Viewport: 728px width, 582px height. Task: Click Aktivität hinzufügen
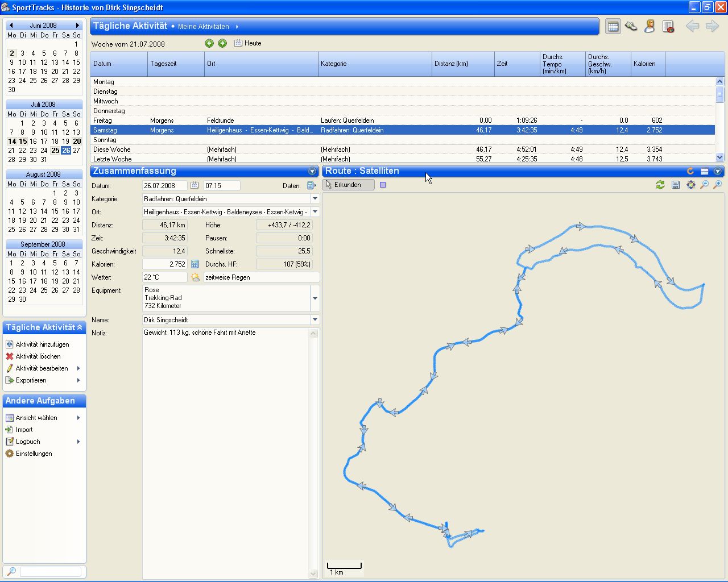[42, 344]
